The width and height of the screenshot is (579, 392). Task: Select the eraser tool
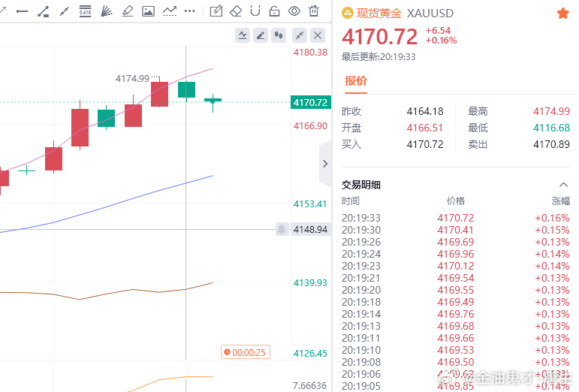(236, 11)
